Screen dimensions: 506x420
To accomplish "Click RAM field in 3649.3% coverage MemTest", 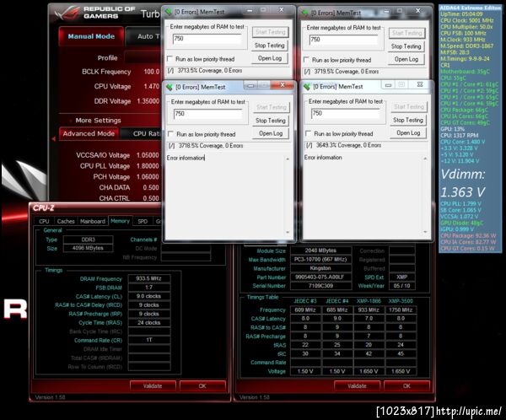I will [x=345, y=113].
